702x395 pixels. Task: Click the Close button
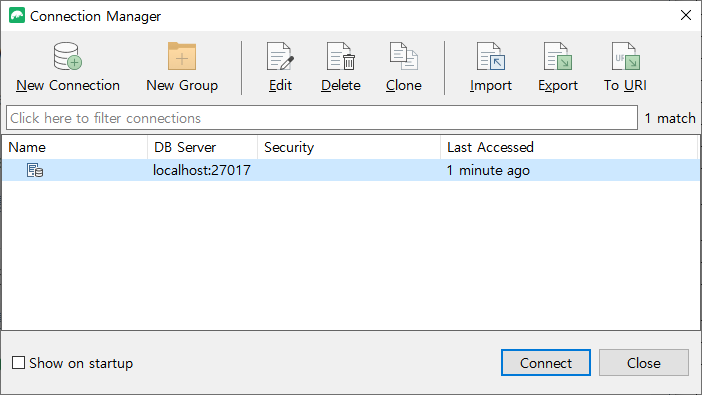pos(644,363)
